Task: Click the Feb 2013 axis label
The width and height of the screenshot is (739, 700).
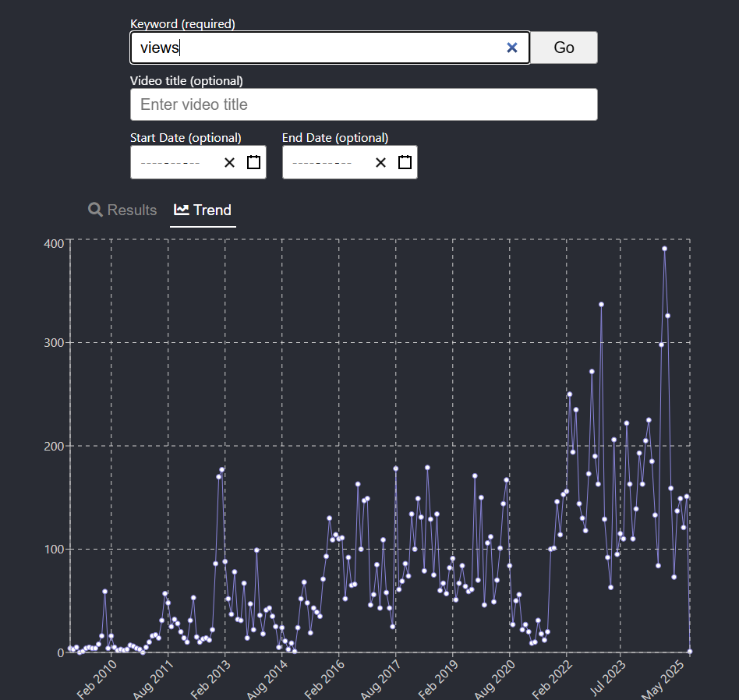Action: pos(210,678)
